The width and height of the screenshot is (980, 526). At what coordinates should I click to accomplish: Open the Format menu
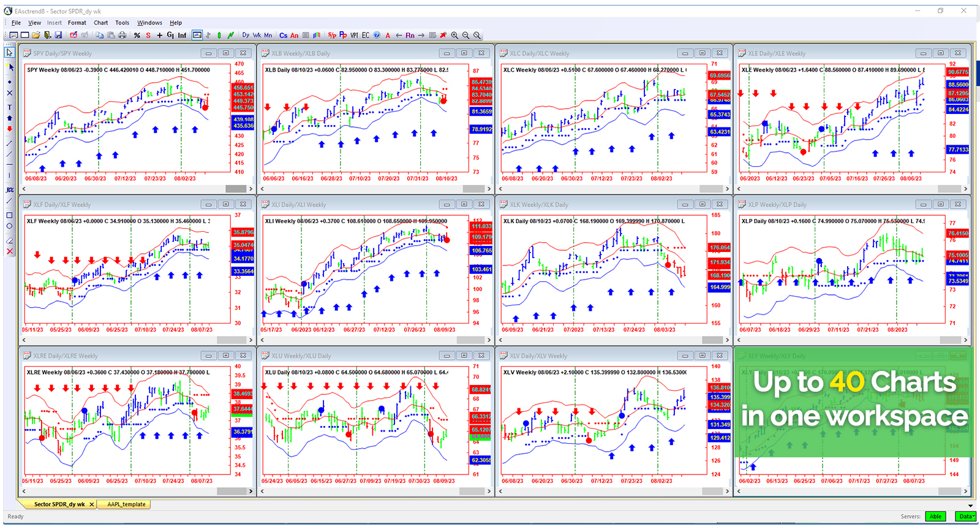(x=77, y=23)
